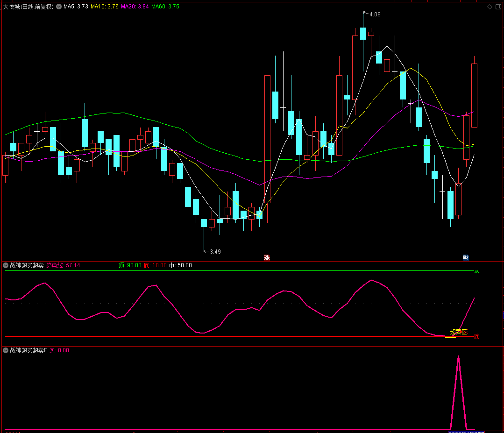The image size is (504, 433).
Task: Toggle the side panel icon at chart corner
Action: coord(498,7)
